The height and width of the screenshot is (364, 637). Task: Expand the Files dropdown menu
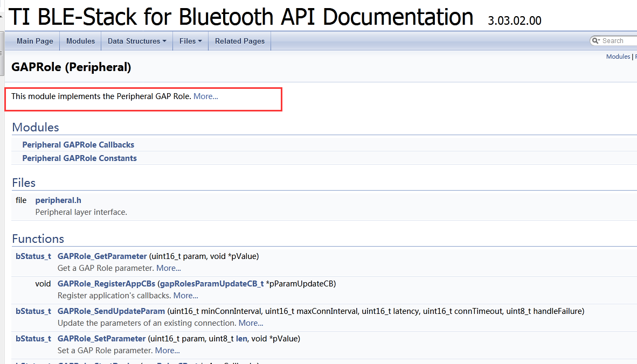(190, 41)
